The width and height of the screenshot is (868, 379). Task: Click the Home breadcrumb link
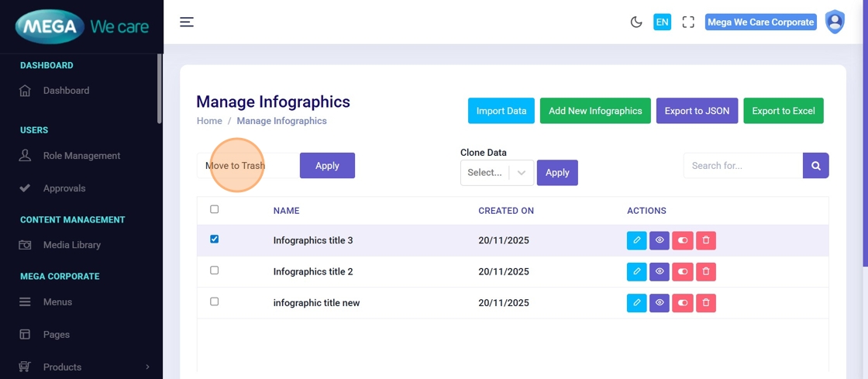(209, 121)
